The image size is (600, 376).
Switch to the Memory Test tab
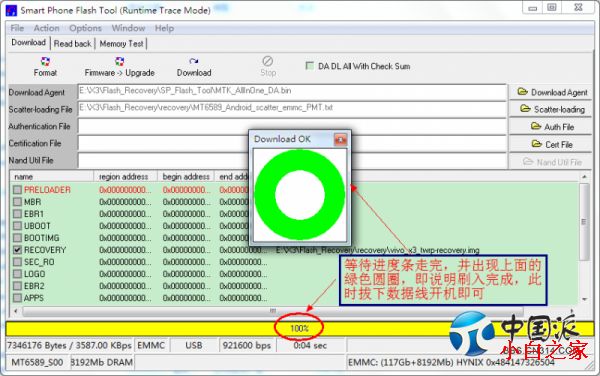pyautogui.click(x=121, y=44)
